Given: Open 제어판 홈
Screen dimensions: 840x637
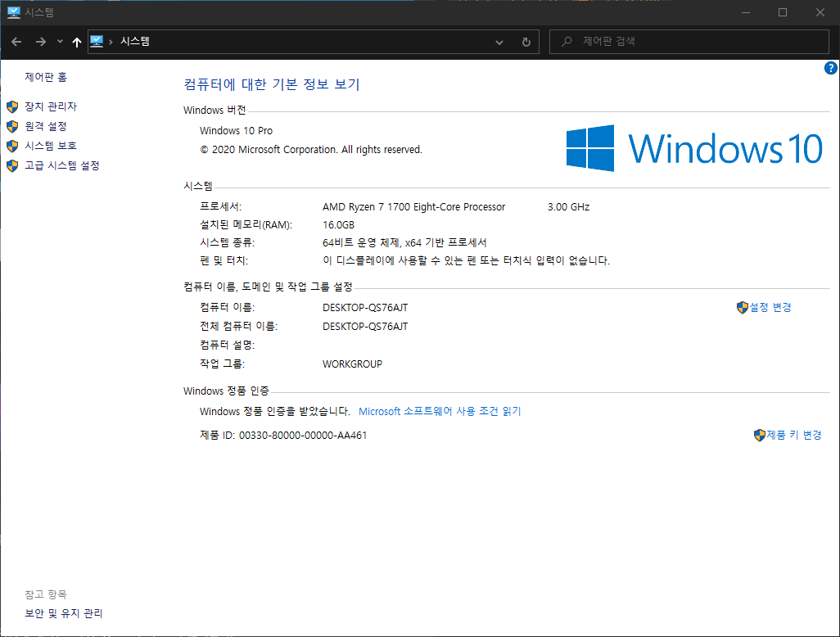Looking at the screenshot, I should coord(46,77).
